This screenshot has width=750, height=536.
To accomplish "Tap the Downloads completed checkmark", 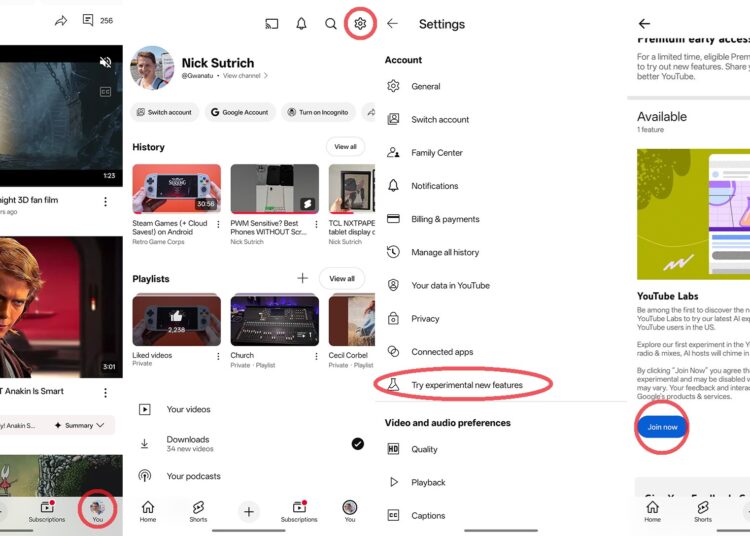I will (357, 444).
